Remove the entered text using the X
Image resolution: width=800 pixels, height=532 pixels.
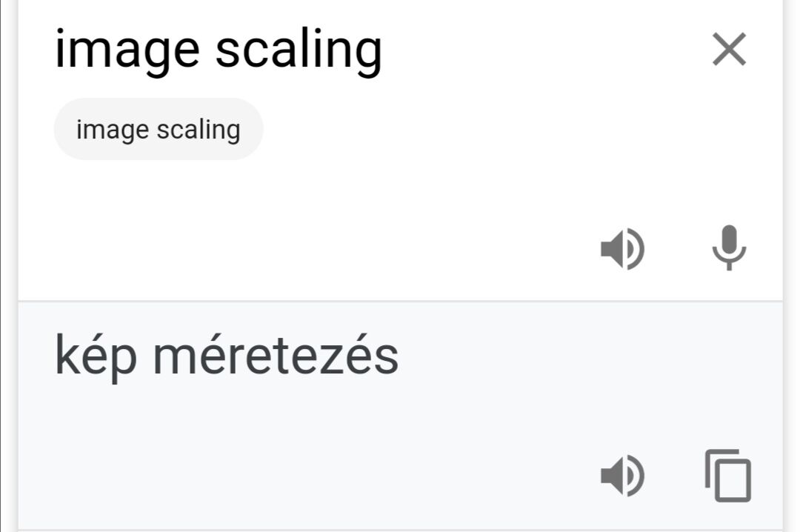729,50
